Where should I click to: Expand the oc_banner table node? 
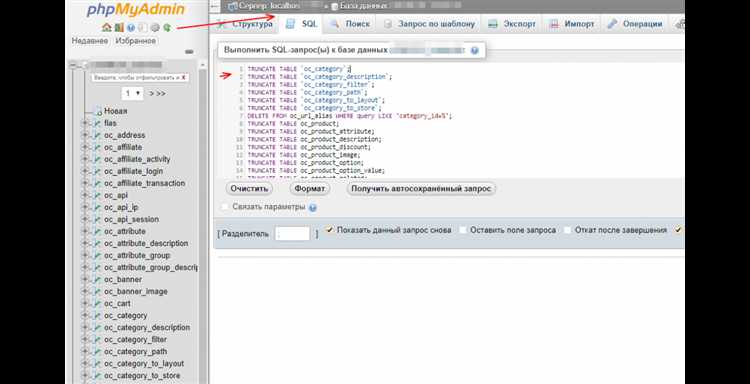tap(86, 279)
